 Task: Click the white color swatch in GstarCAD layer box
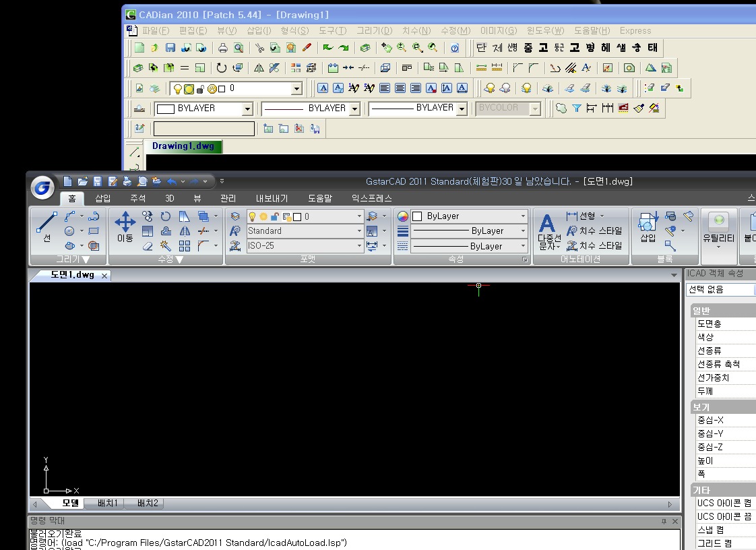click(x=298, y=217)
